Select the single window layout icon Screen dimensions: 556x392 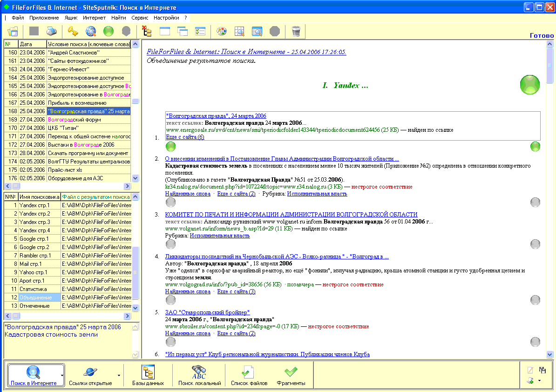pyautogui.click(x=165, y=31)
